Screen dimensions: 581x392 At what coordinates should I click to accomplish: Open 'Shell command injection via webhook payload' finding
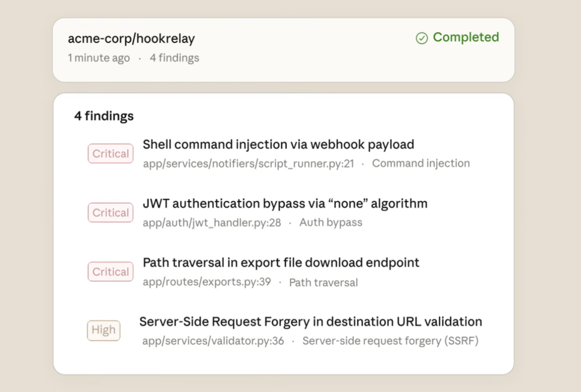point(278,144)
